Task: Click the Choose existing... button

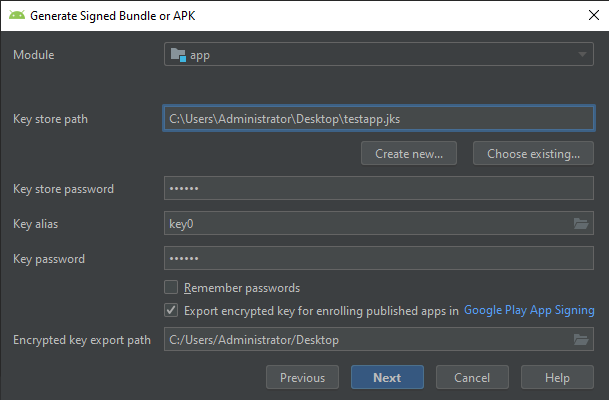Action: point(533,154)
